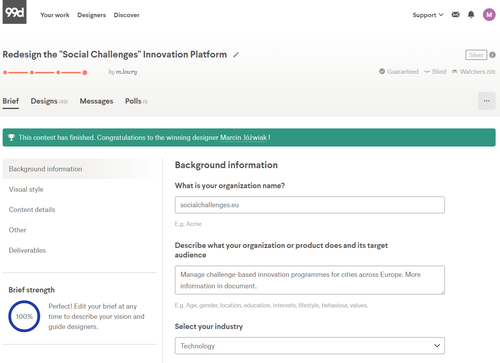The width and height of the screenshot is (500, 363).
Task: Open Your work menu
Action: pos(55,15)
